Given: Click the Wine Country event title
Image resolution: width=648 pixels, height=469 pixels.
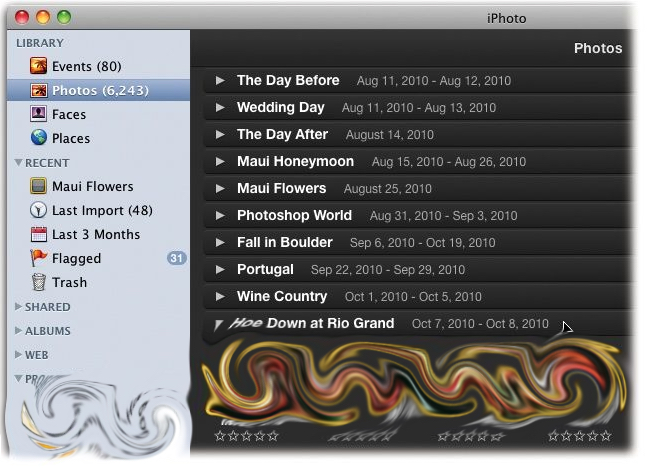Looking at the screenshot, I should 282,296.
